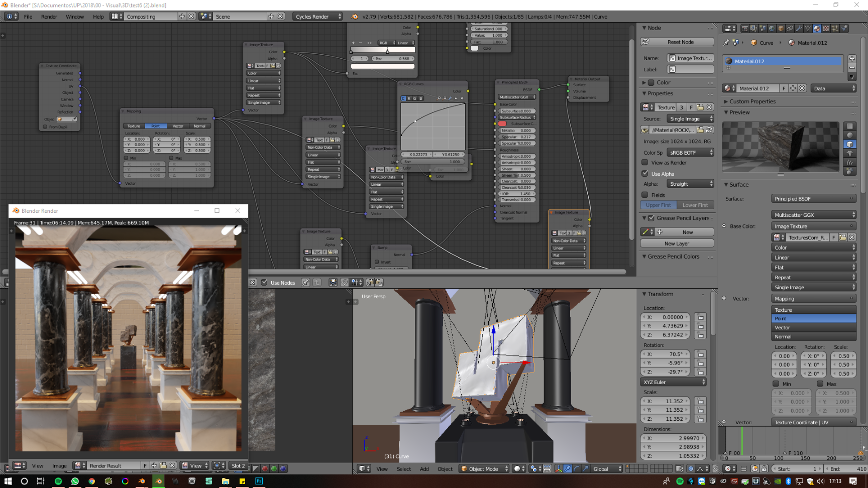The height and width of the screenshot is (488, 868).
Task: Open World properties tab globe icon
Action: pyautogui.click(x=772, y=29)
